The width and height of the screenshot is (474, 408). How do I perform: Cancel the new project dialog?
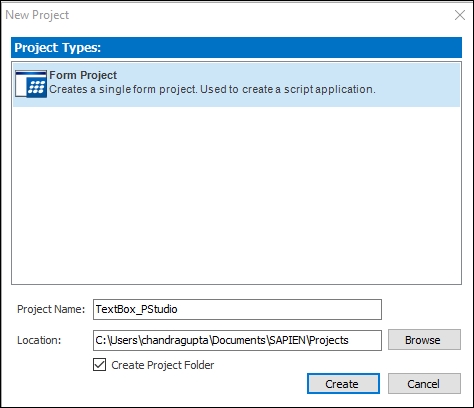[x=424, y=384]
